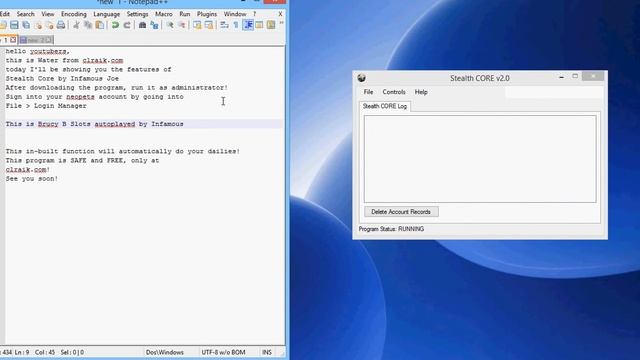Open the View menu in Notepad++
Image resolution: width=640 pixels, height=360 pixels.
tap(48, 14)
